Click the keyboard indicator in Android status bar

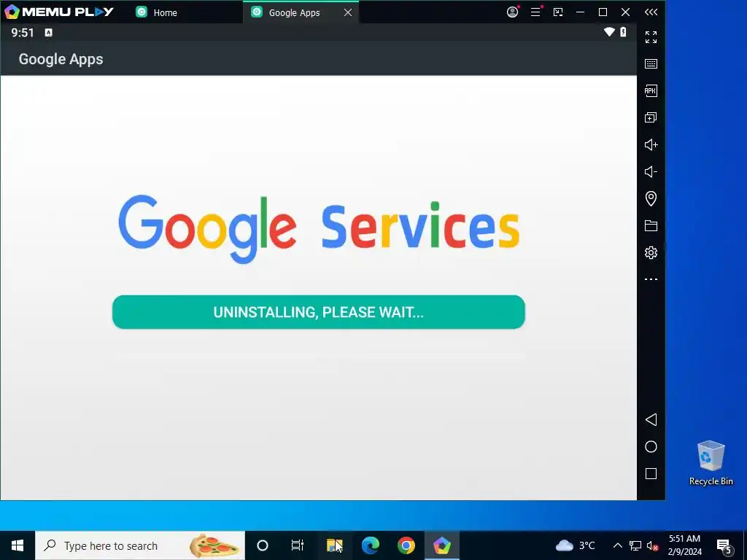pyautogui.click(x=49, y=32)
